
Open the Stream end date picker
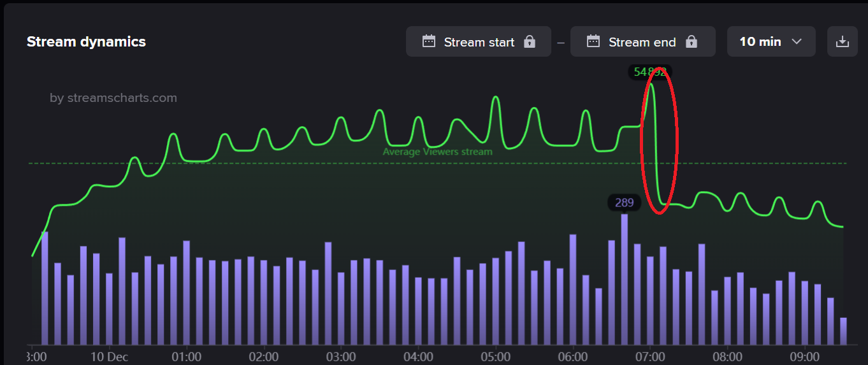(x=643, y=41)
